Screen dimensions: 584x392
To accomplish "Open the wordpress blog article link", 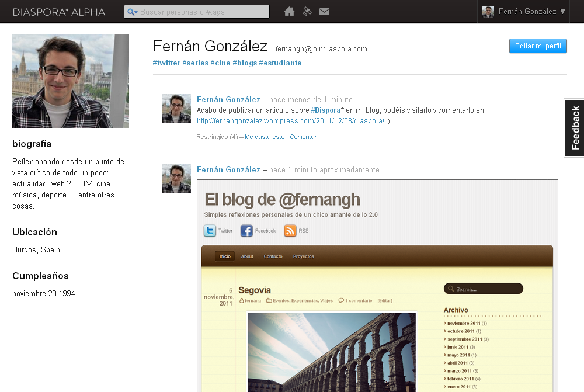I will (x=290, y=121).
